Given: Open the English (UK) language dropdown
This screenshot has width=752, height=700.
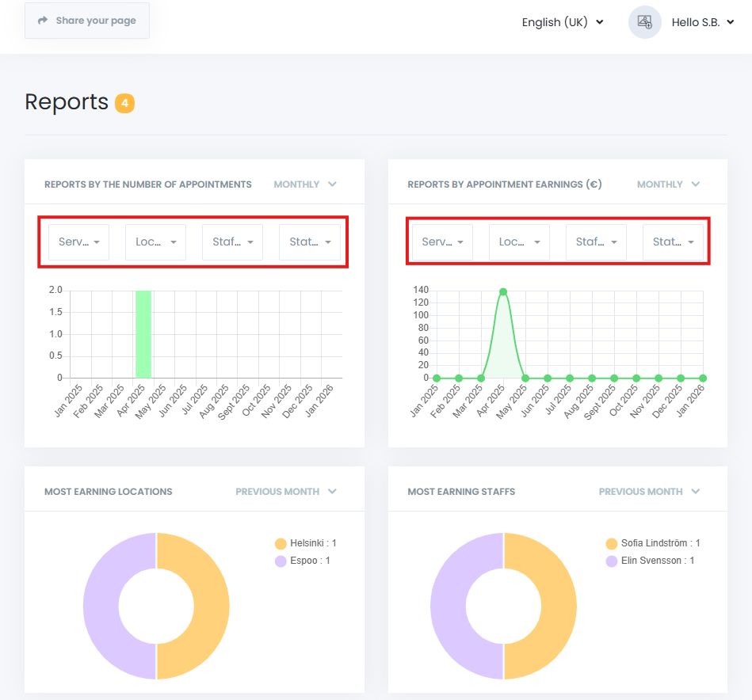Looking at the screenshot, I should click(x=562, y=22).
